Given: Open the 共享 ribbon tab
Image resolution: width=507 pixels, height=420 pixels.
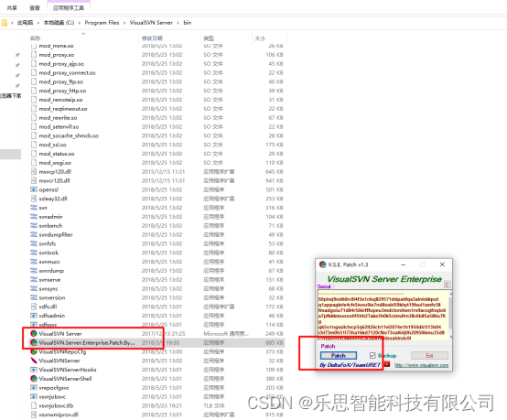Looking at the screenshot, I should tap(12, 7).
